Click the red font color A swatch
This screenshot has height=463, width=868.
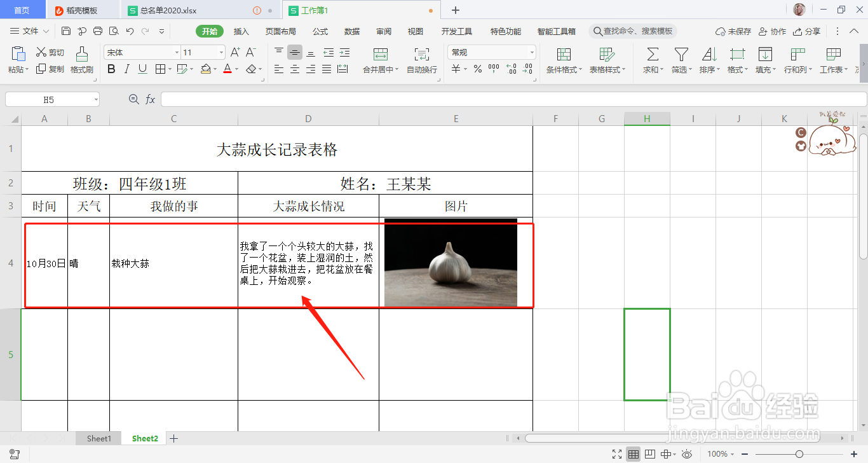227,69
